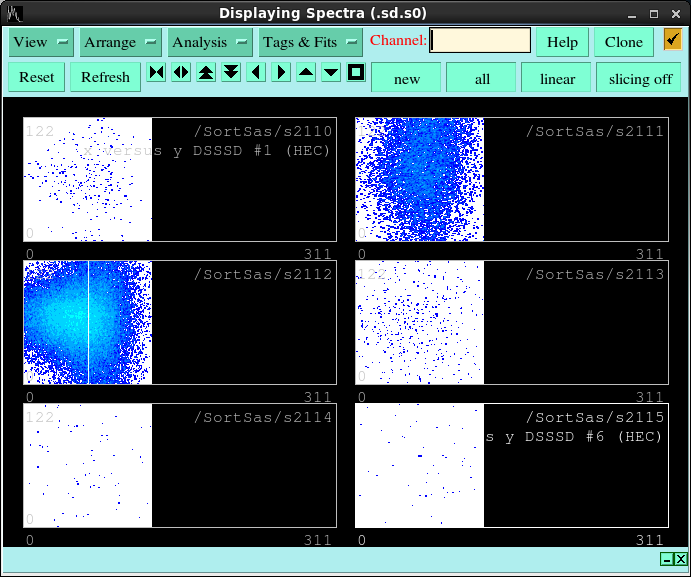Click the single down triangle icon
This screenshot has height=577, width=691.
331,72
